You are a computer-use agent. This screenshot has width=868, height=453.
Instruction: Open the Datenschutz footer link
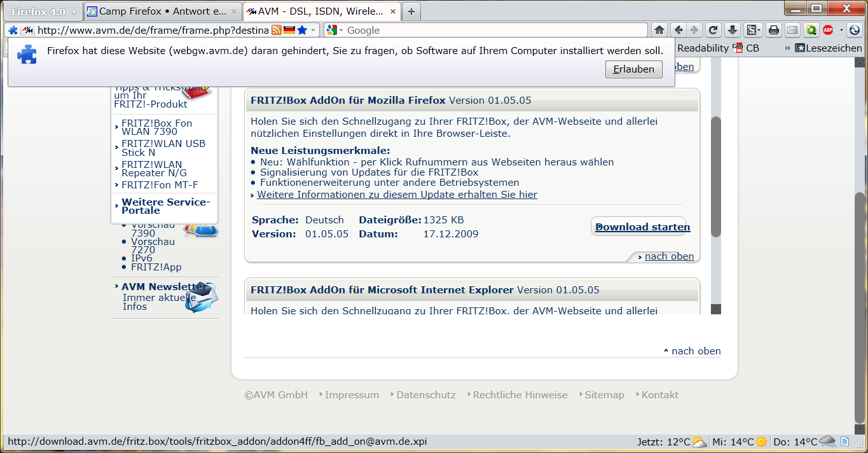(x=426, y=395)
